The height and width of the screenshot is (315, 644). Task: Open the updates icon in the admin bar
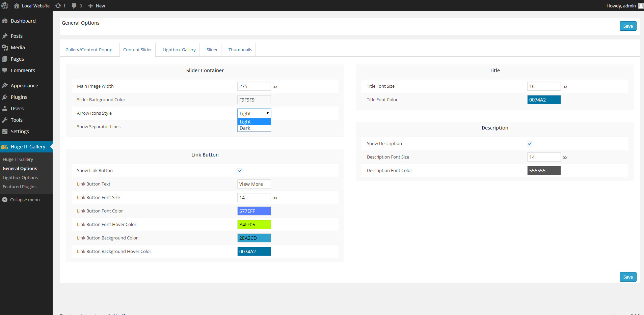[58, 6]
